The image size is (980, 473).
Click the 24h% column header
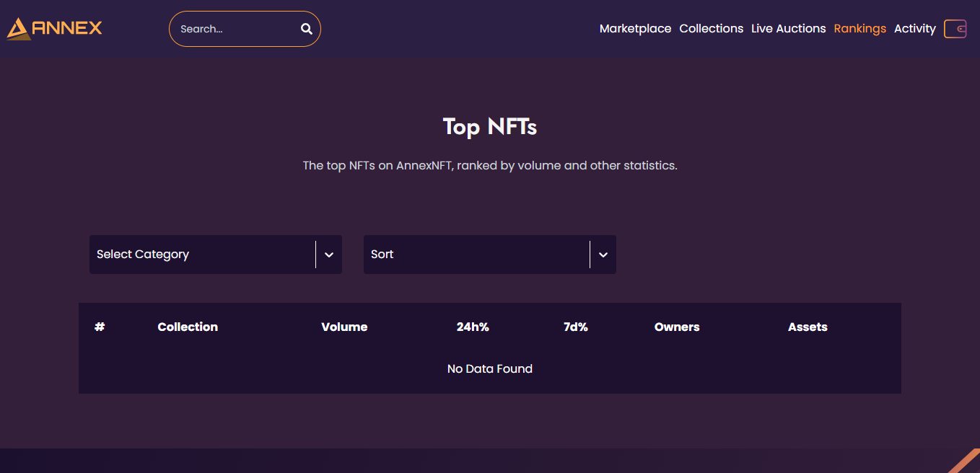473,327
